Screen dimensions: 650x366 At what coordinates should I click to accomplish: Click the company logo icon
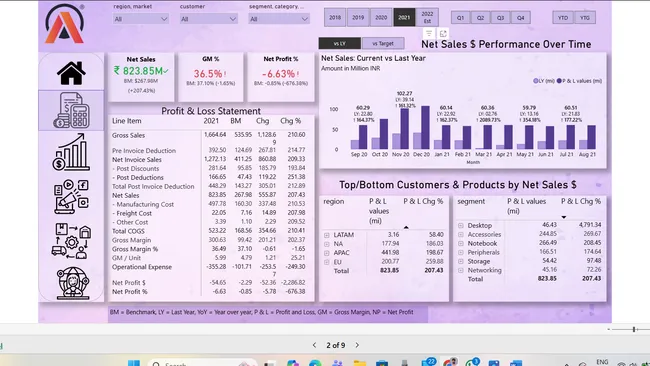[64, 24]
